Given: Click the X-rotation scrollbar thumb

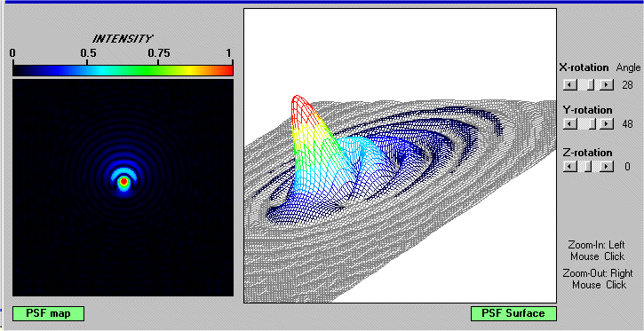Looking at the screenshot, I should pos(591,85).
